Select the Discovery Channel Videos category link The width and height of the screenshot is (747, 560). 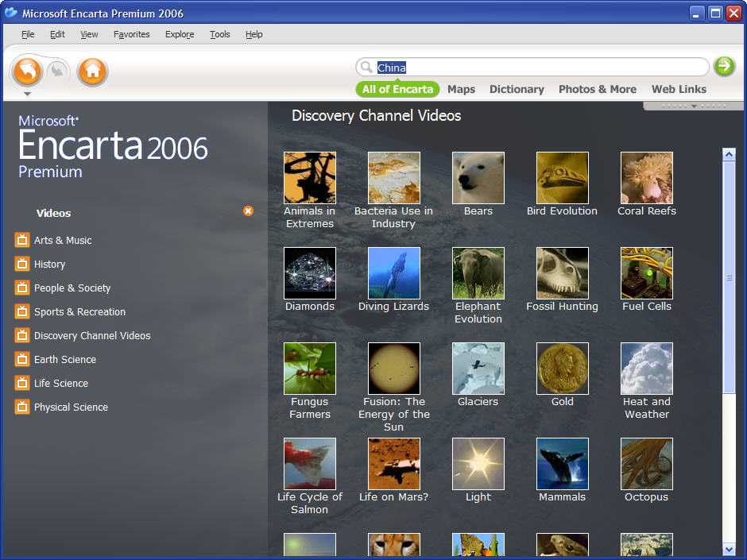pos(92,336)
